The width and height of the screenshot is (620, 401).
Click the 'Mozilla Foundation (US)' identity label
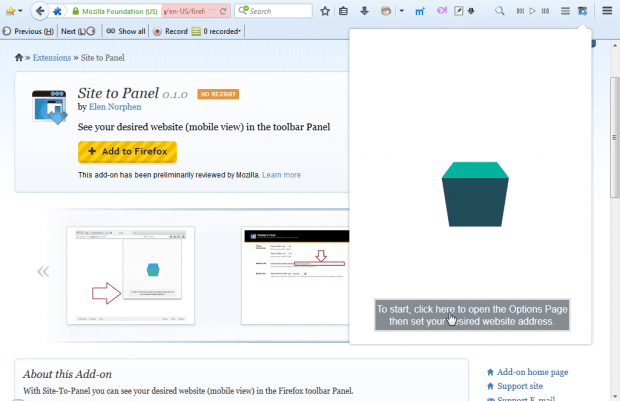click(120, 11)
